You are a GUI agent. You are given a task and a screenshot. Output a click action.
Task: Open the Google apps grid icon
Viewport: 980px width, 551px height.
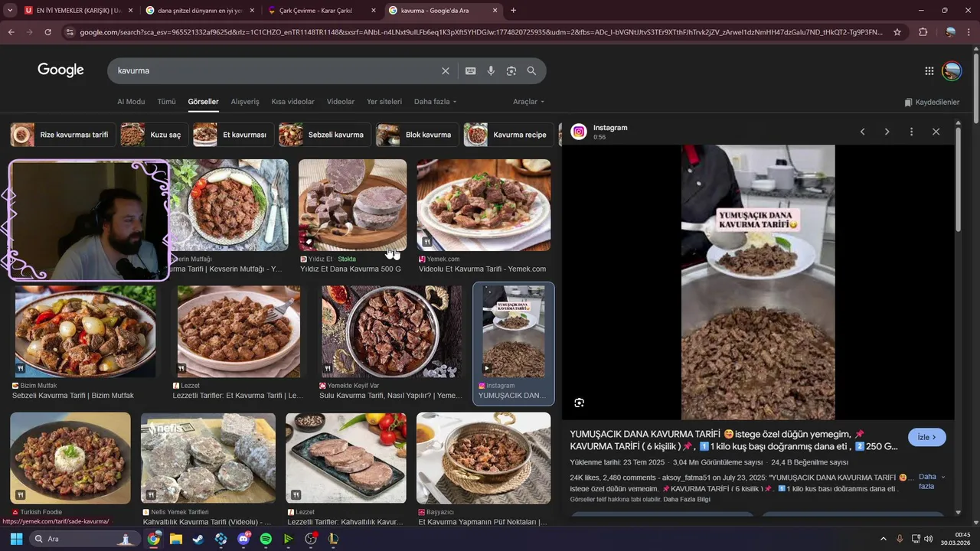click(x=929, y=70)
